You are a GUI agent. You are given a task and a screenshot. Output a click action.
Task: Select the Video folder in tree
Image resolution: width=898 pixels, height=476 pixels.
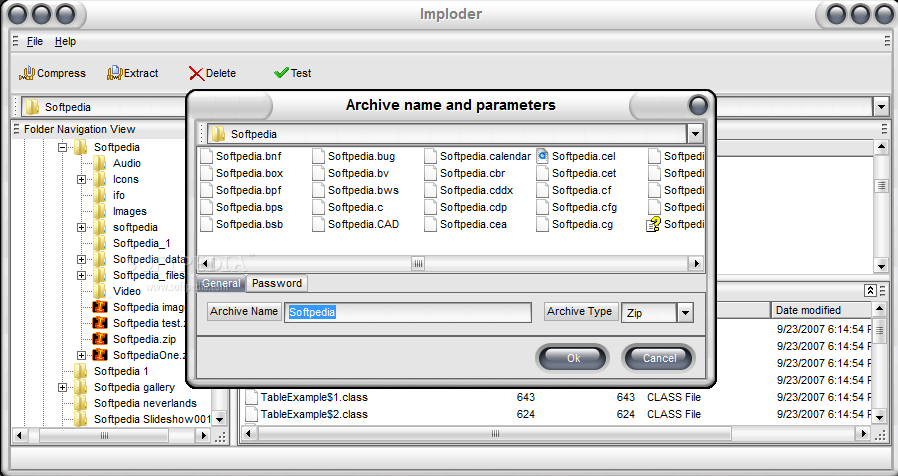click(x=127, y=291)
